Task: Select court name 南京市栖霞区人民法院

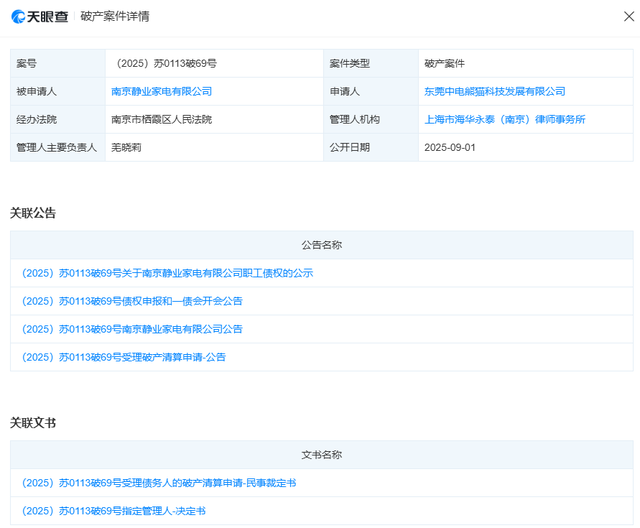Action: coord(162,120)
